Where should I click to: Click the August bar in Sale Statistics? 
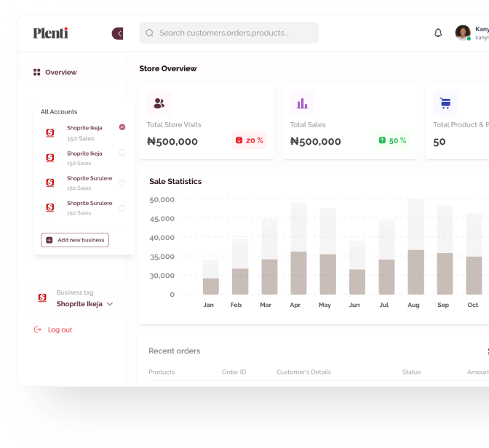pos(416,247)
